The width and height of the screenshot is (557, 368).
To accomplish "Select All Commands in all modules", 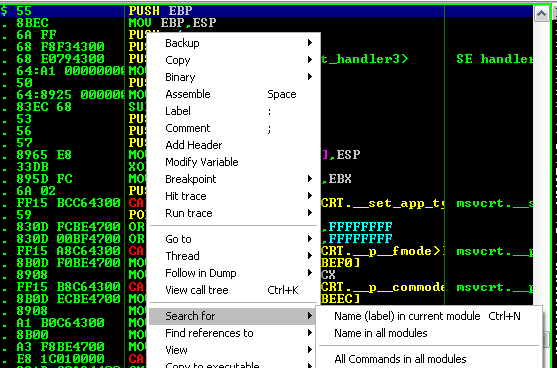I will pos(429,359).
